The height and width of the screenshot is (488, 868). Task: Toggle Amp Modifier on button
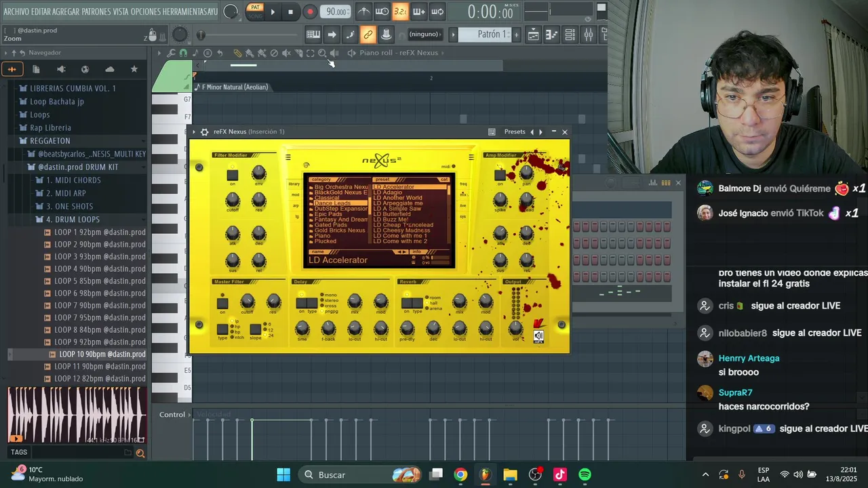click(500, 175)
